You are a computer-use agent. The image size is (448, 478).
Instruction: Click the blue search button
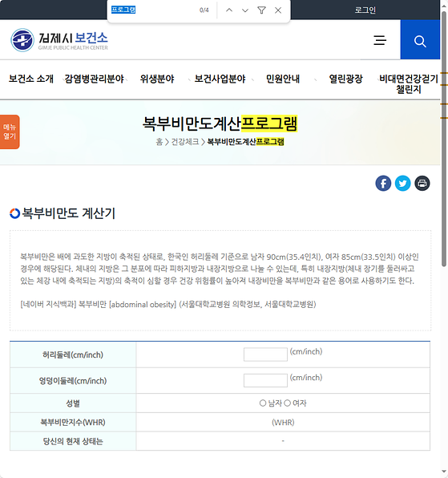[420, 39]
